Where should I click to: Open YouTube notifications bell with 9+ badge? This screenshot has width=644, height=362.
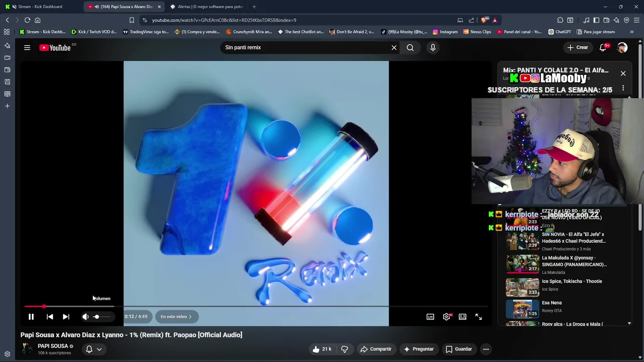tap(603, 47)
